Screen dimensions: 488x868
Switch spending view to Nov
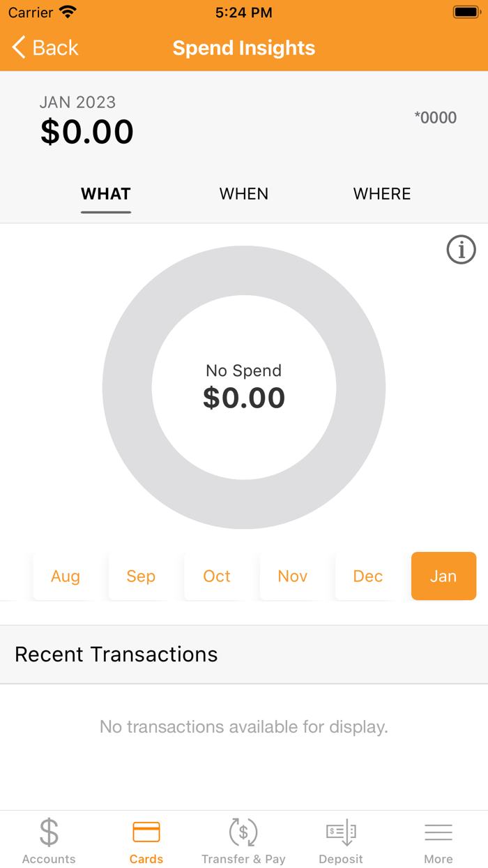click(x=292, y=576)
